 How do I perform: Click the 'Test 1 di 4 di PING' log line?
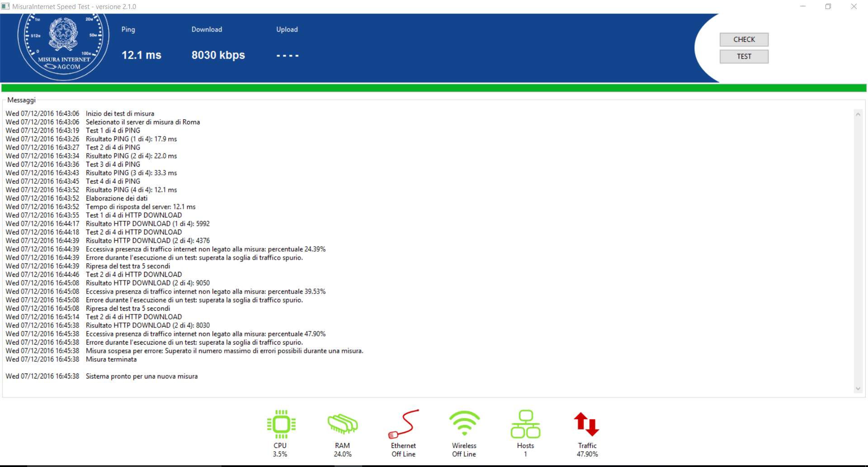coord(113,130)
